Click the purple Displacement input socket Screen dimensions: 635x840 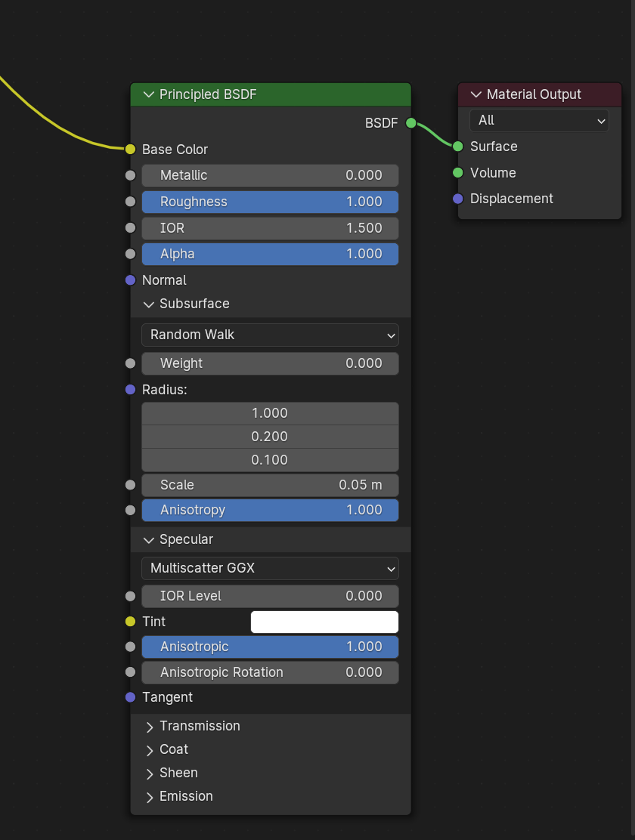click(x=457, y=199)
